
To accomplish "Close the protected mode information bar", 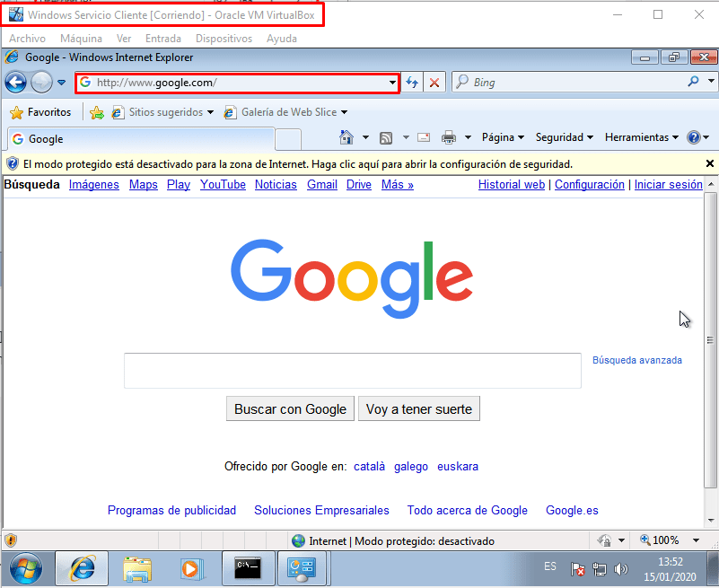I will pos(710,164).
